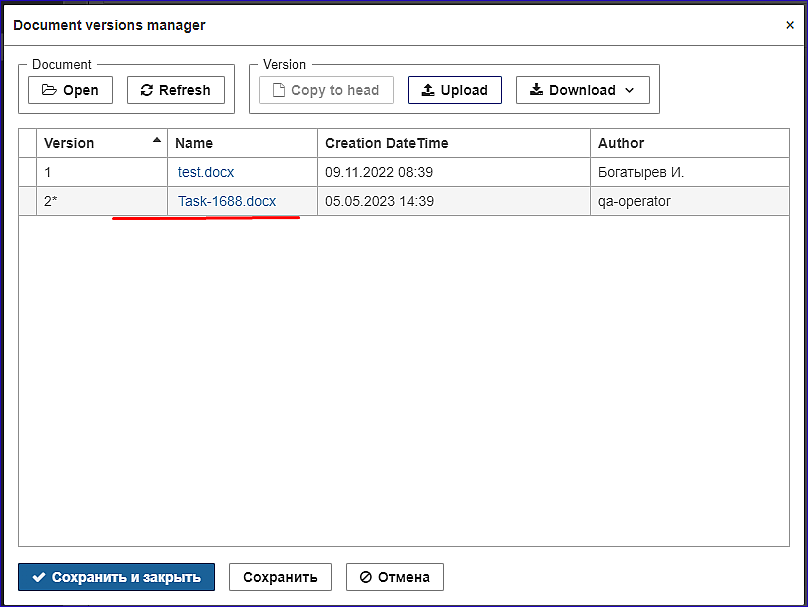Click the checkmark icon on Сохранить и закрыть
Image resolution: width=808 pixels, height=607 pixels.
point(39,577)
